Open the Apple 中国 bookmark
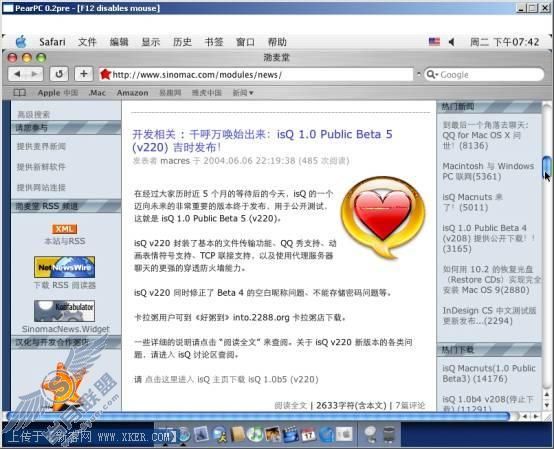 (x=58, y=93)
